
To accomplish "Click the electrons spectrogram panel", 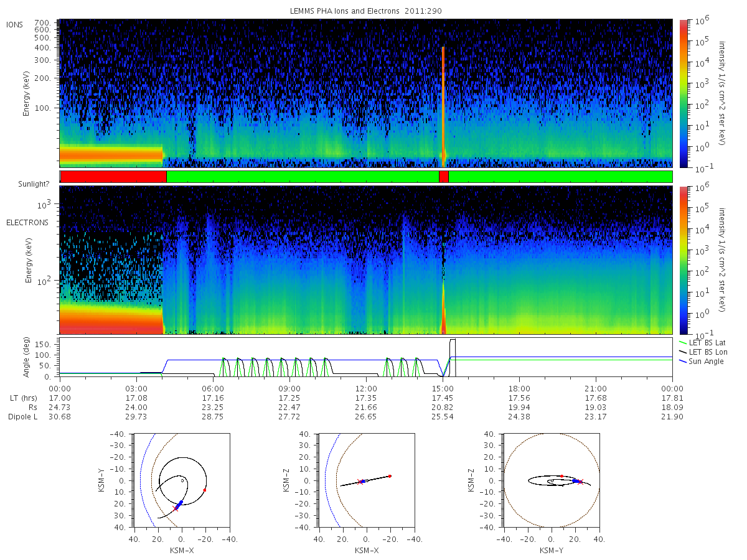I will 366,260.
